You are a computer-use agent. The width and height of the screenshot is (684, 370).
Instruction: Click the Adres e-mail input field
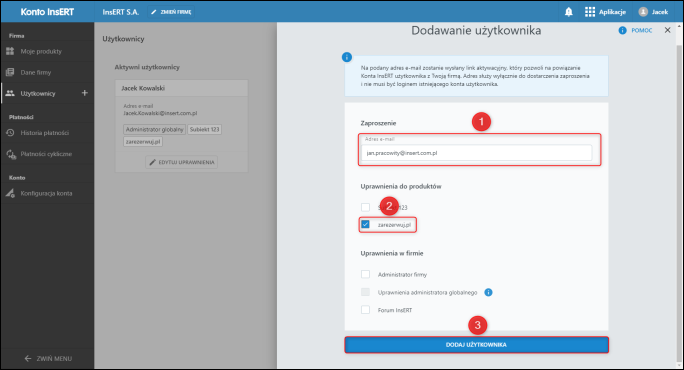coord(476,153)
